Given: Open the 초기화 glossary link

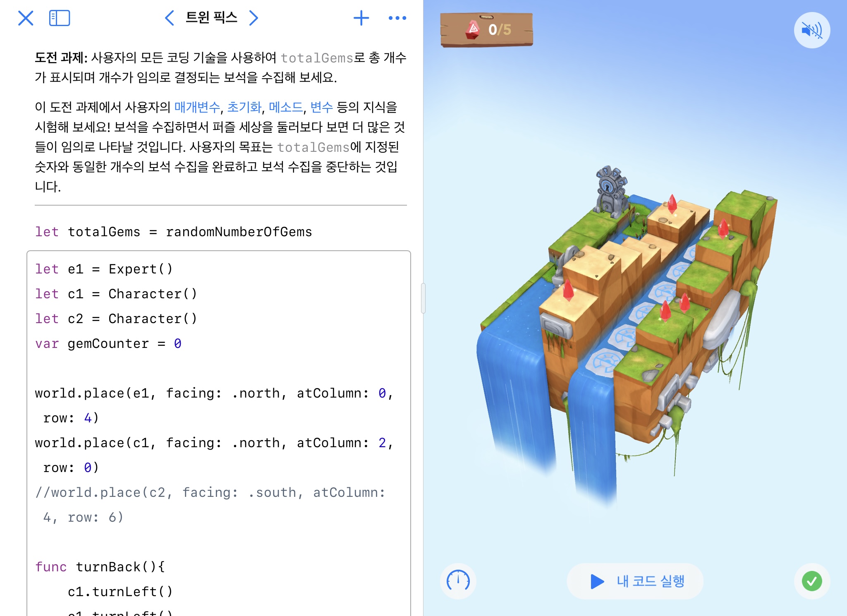Looking at the screenshot, I should coord(244,107).
